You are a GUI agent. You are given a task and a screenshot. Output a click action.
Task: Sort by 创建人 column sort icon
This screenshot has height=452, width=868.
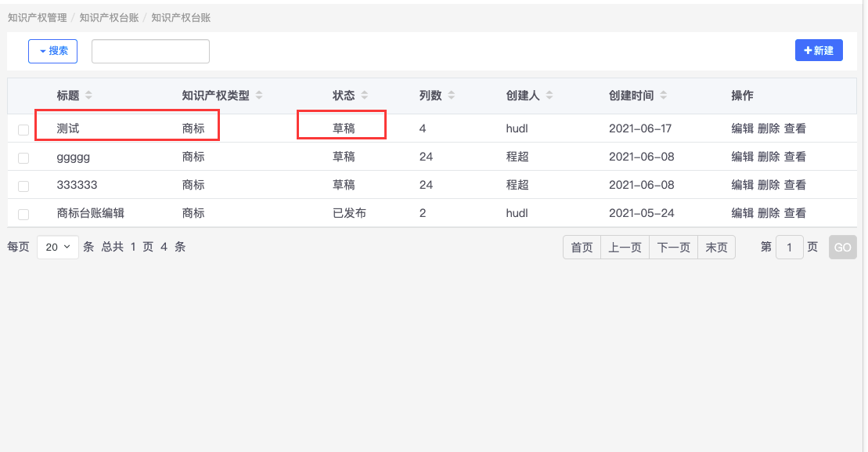point(549,96)
